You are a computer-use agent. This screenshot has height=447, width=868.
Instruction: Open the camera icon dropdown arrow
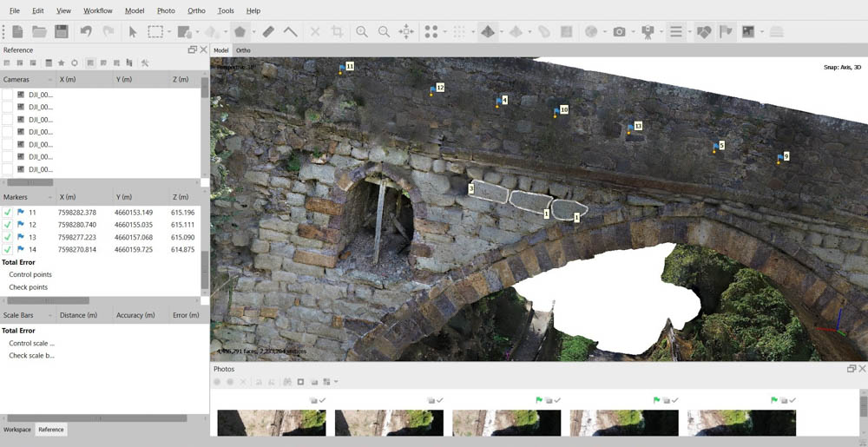coord(633,32)
